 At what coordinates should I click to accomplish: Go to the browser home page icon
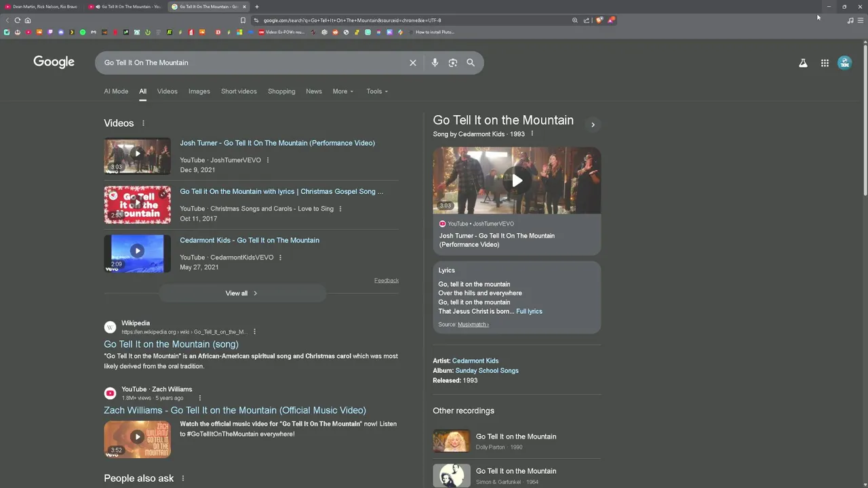[x=27, y=20]
